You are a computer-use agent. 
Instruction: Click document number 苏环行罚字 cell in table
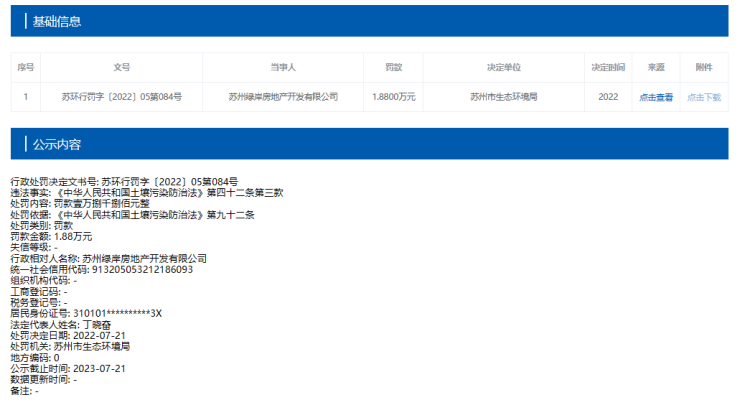click(122, 97)
